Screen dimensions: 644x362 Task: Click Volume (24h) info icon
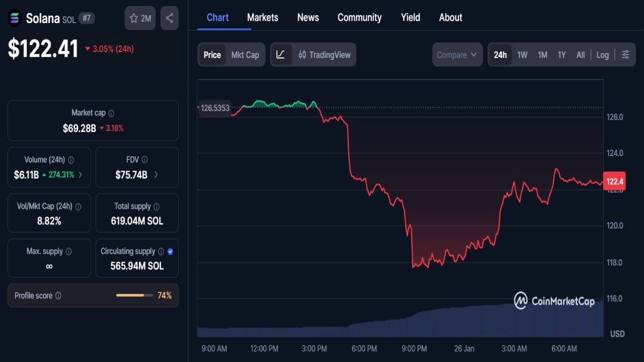[x=71, y=160]
